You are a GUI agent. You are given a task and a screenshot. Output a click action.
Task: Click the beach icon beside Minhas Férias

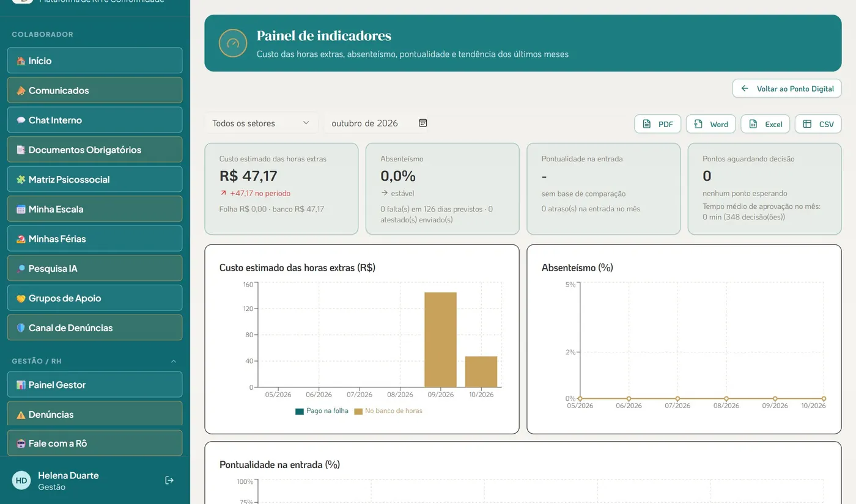pyautogui.click(x=21, y=239)
